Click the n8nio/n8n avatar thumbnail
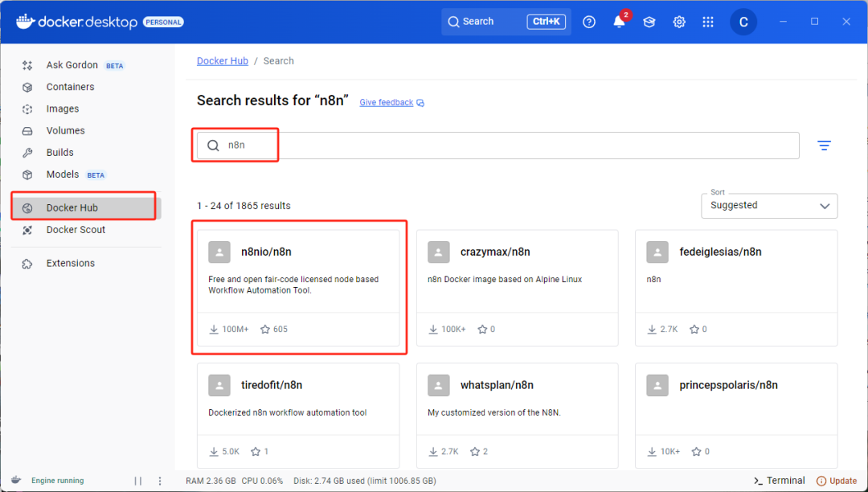 click(x=219, y=252)
